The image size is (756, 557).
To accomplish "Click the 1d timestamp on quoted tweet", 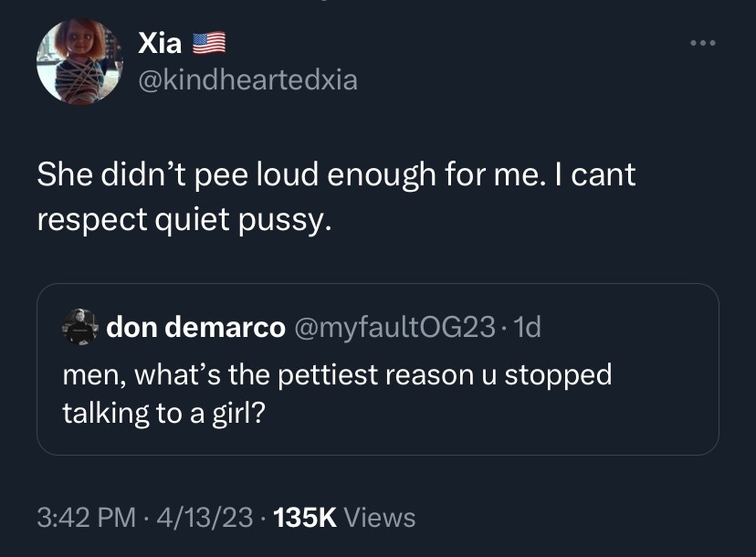I will tap(527, 327).
